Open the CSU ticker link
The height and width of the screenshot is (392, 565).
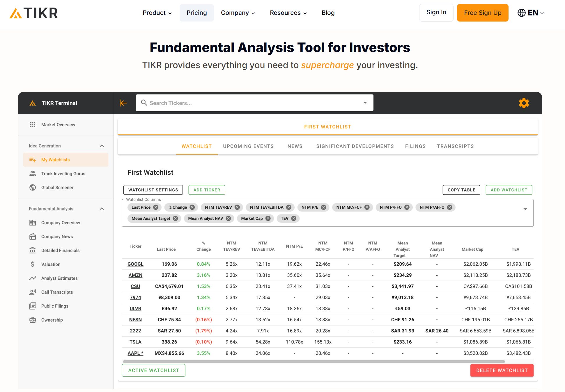[135, 286]
